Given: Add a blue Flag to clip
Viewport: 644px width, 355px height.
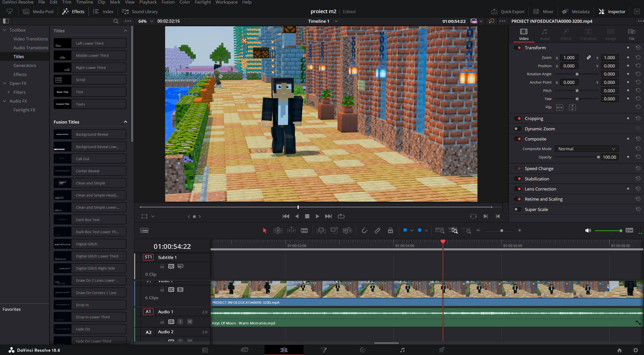Looking at the screenshot, I should pyautogui.click(x=405, y=230).
